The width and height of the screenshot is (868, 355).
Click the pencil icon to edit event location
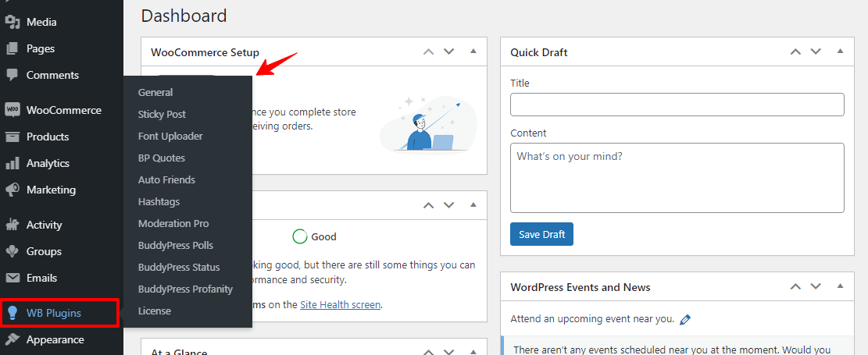click(685, 319)
